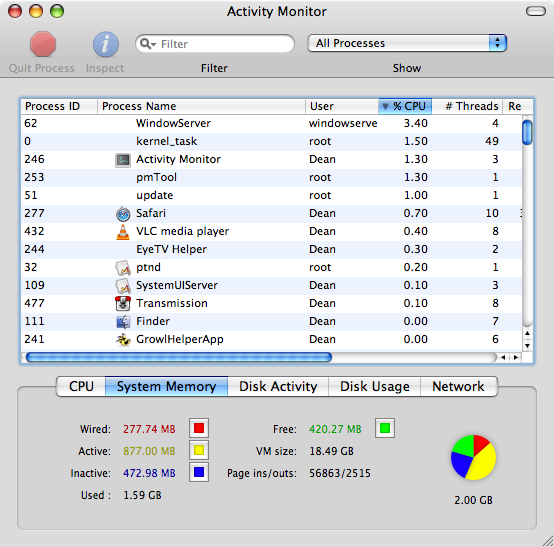The width and height of the screenshot is (554, 547).
Task: Click the Quit Process stop-sign icon
Action: pos(43,44)
